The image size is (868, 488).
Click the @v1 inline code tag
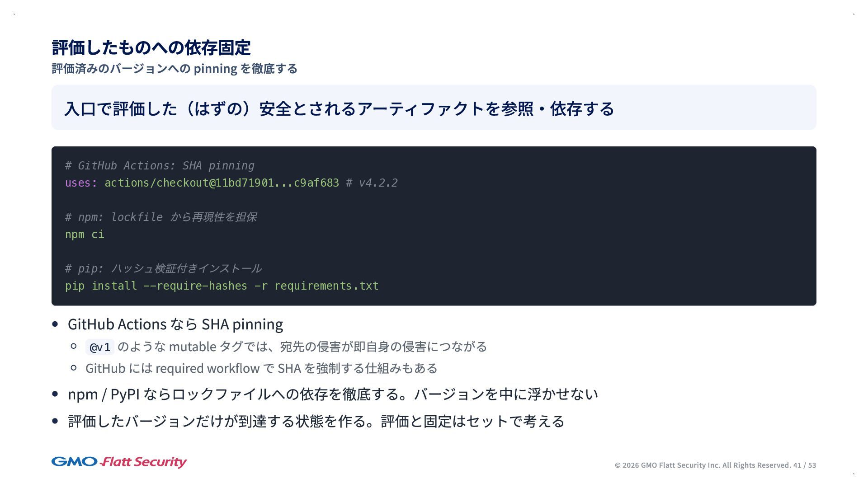[x=100, y=347]
